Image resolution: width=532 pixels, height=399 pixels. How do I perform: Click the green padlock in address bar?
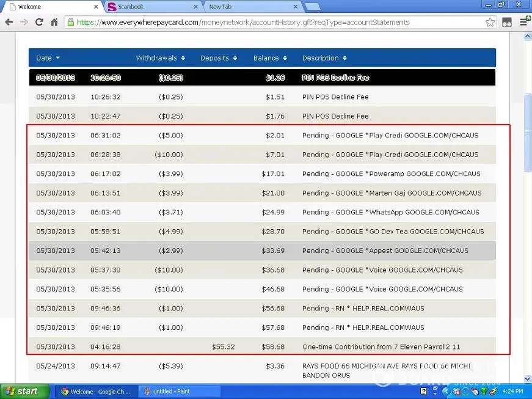[x=71, y=22]
